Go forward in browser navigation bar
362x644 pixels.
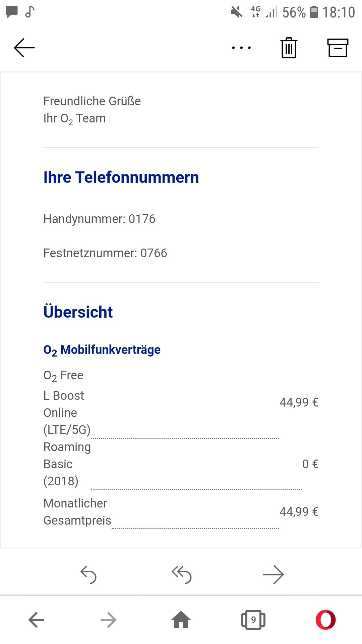click(x=108, y=620)
